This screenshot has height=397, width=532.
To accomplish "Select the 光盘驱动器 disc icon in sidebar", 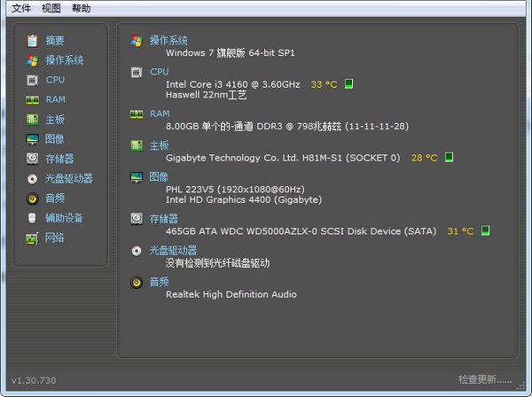I will click(x=32, y=178).
